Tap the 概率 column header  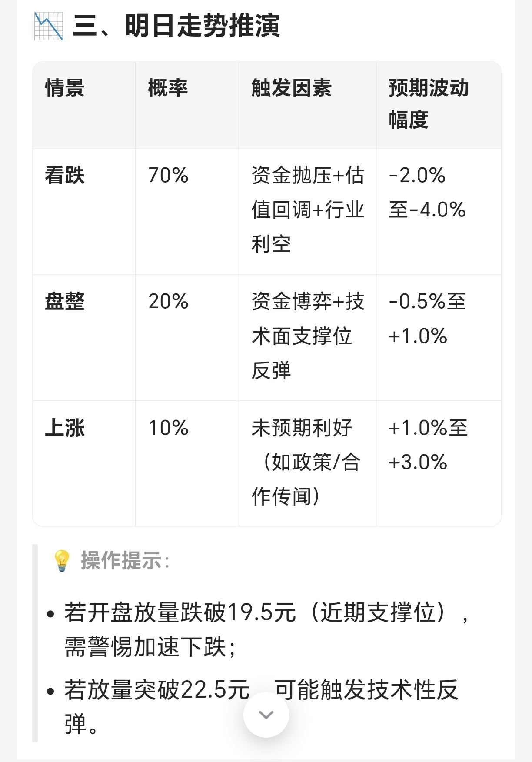(x=168, y=88)
